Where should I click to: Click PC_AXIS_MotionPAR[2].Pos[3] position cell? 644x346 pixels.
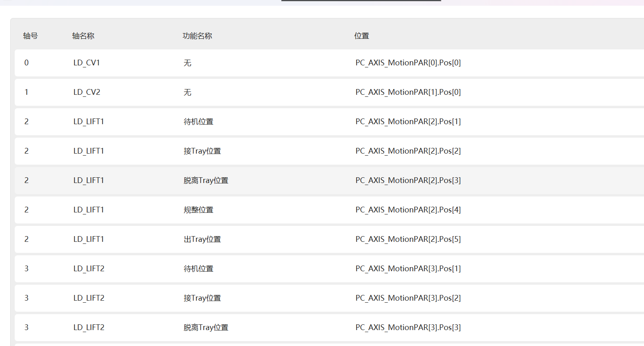[x=408, y=181]
